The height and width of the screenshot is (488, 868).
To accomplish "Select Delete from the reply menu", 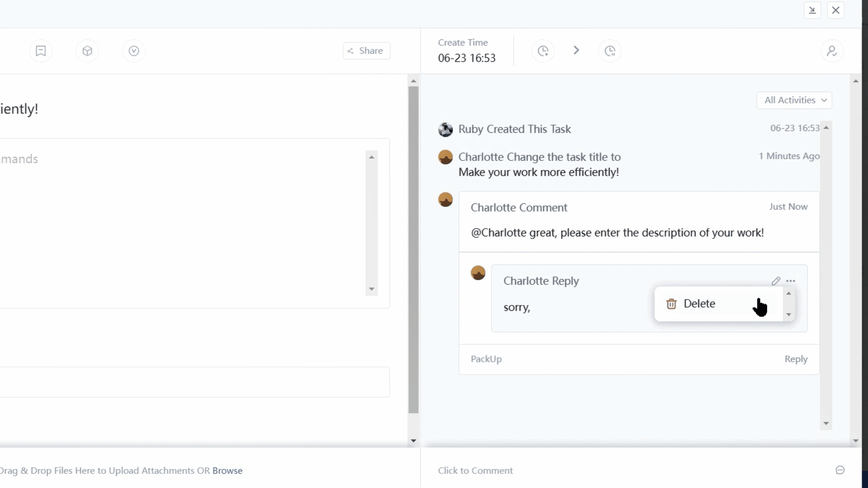I will [699, 304].
